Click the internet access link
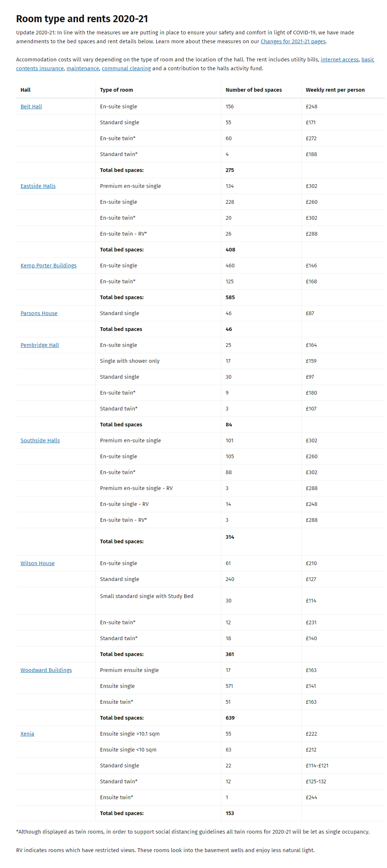 (x=339, y=60)
